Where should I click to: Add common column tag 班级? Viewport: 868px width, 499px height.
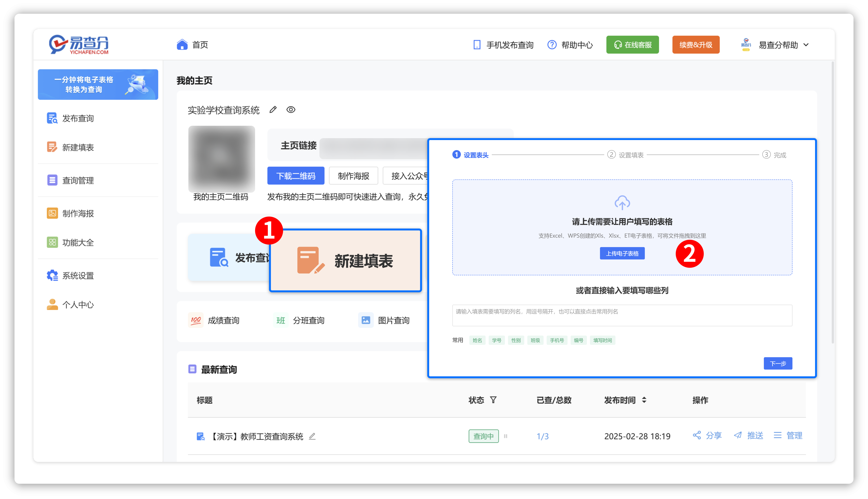tap(535, 340)
